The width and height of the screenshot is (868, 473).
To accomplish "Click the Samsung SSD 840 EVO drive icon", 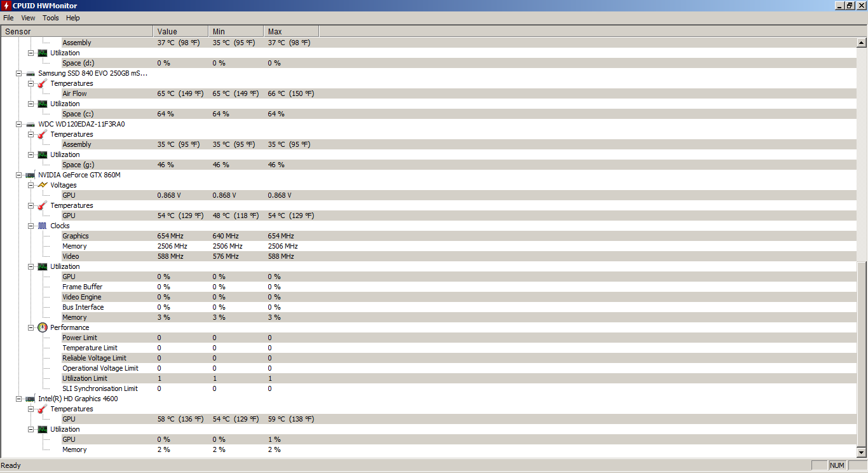I will click(x=31, y=73).
